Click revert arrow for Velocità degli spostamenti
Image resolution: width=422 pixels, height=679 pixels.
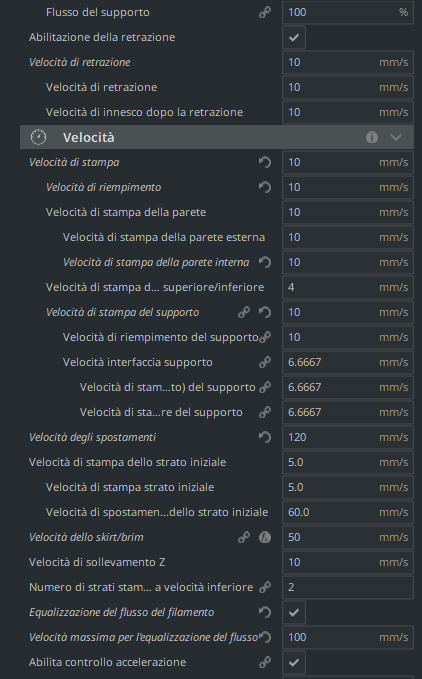tap(265, 437)
